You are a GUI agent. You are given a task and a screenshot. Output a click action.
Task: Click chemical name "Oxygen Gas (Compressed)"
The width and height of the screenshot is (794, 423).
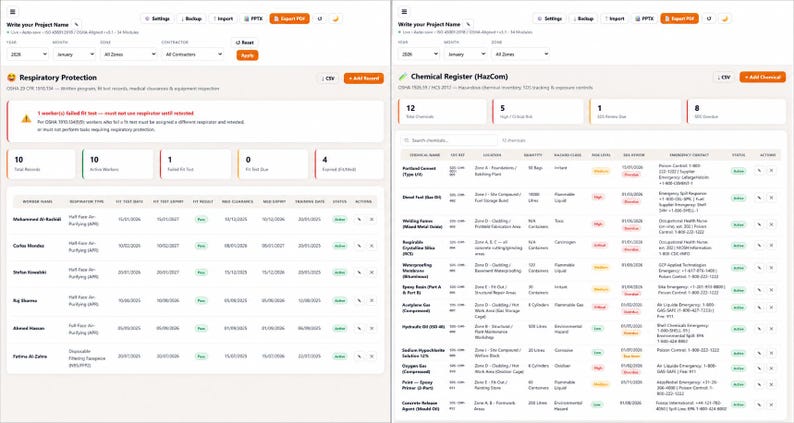point(417,369)
